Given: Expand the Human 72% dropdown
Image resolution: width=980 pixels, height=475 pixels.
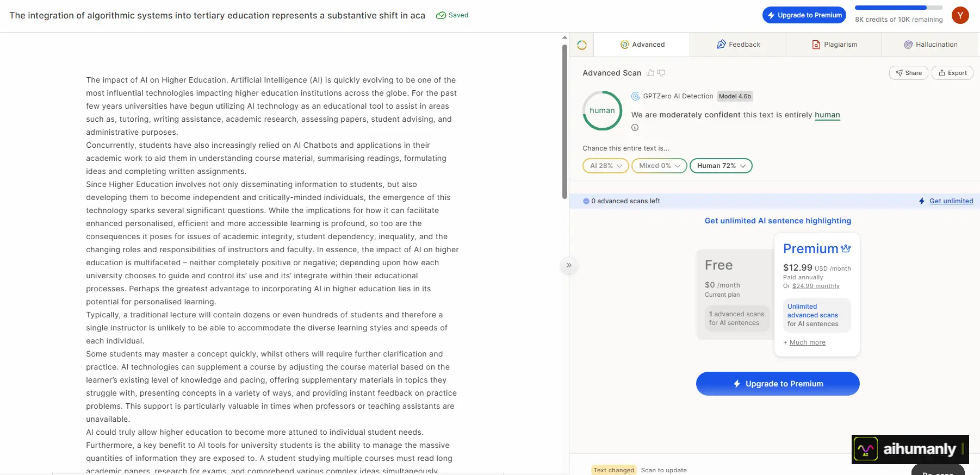Looking at the screenshot, I should (x=721, y=166).
